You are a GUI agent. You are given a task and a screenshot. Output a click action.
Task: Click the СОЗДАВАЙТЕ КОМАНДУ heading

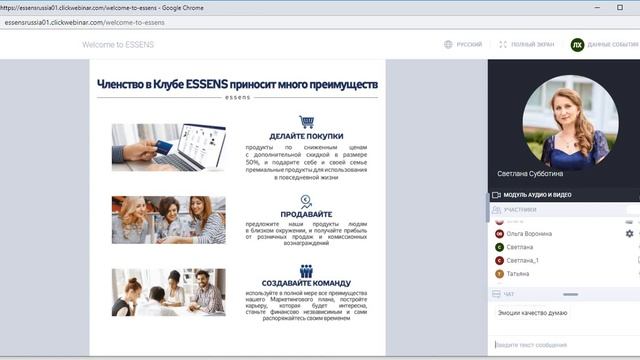pyautogui.click(x=306, y=283)
